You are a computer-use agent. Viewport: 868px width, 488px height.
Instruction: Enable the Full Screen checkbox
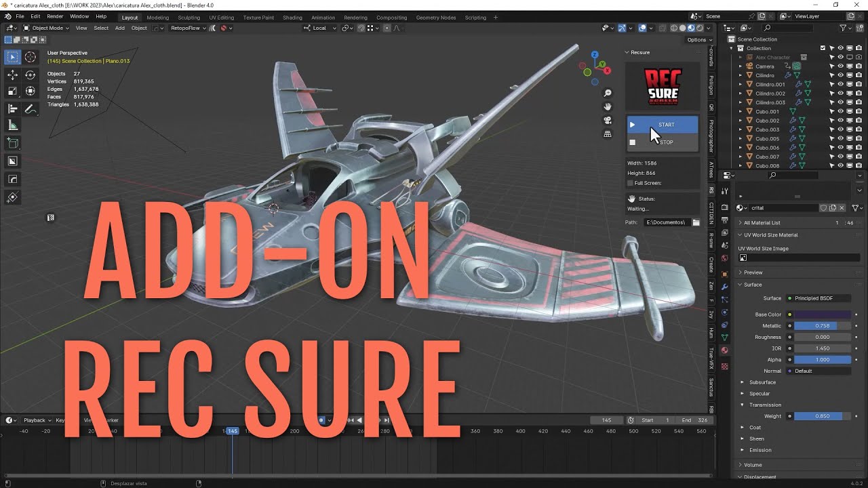631,183
